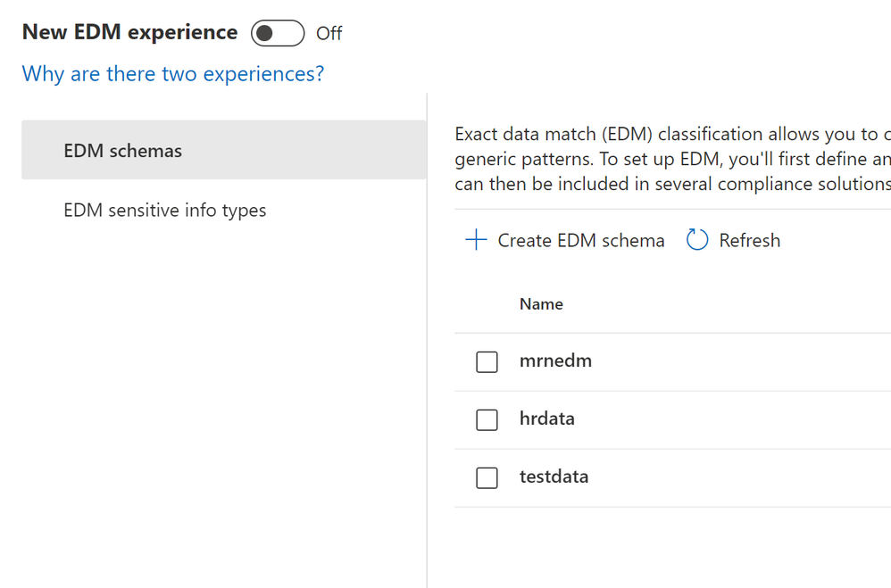Toggle the New EDM experience switch
891x588 pixels.
pyautogui.click(x=278, y=34)
